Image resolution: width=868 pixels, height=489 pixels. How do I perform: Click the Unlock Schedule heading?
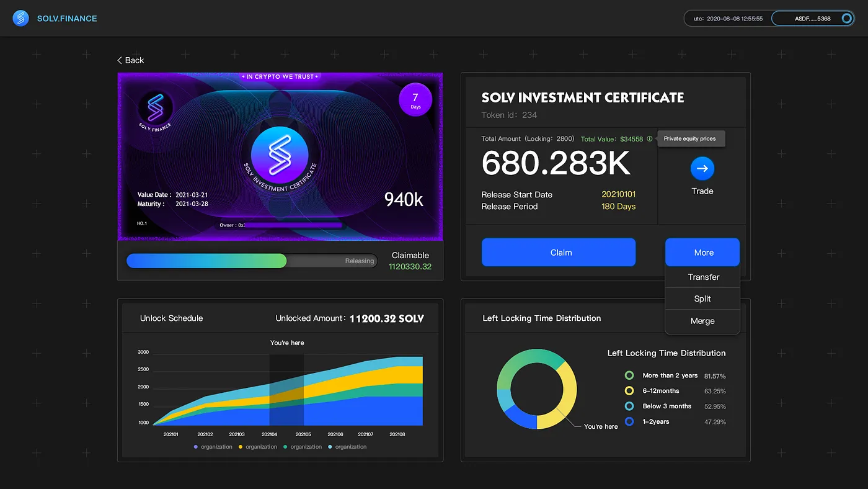coord(171,318)
